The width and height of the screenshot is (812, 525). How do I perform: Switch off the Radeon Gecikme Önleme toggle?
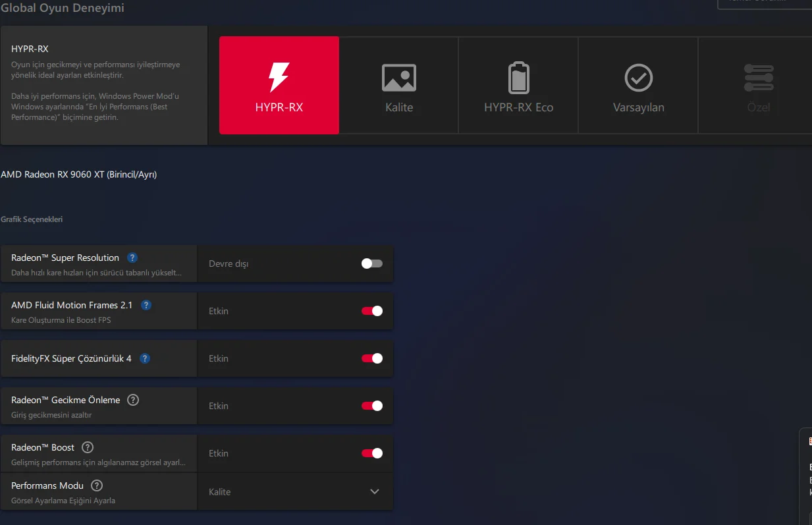click(372, 406)
